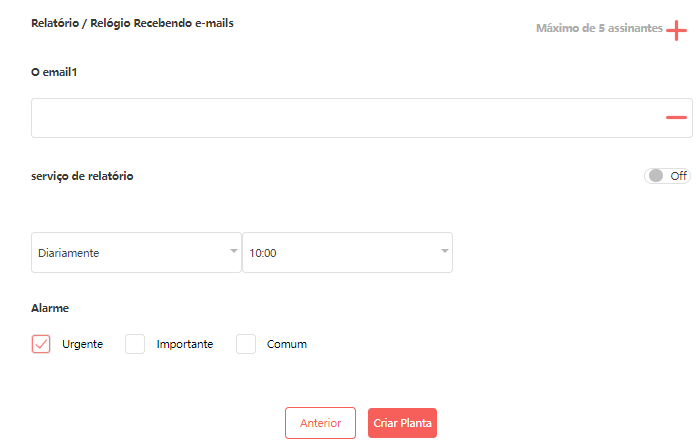Click the Urgente label text

click(x=82, y=344)
